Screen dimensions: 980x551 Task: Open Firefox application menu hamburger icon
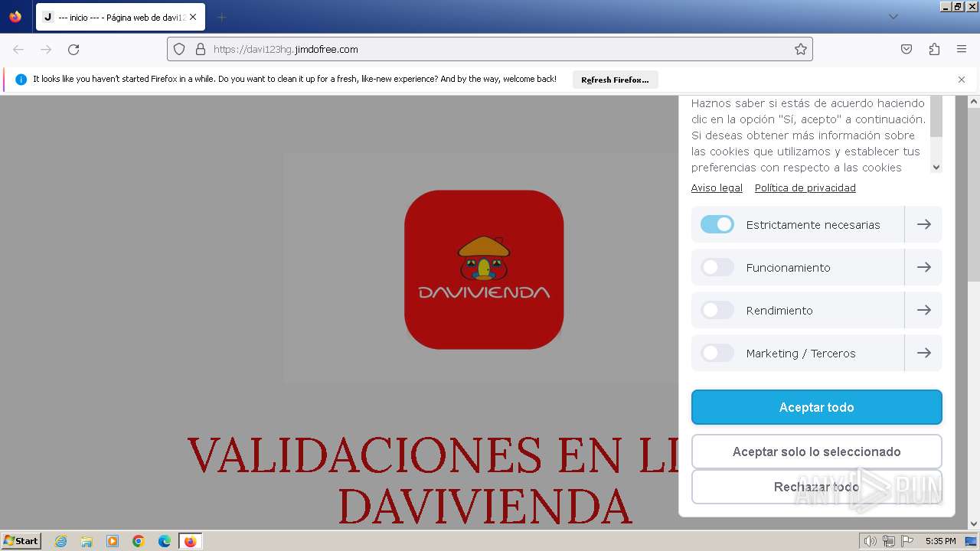tap(962, 49)
